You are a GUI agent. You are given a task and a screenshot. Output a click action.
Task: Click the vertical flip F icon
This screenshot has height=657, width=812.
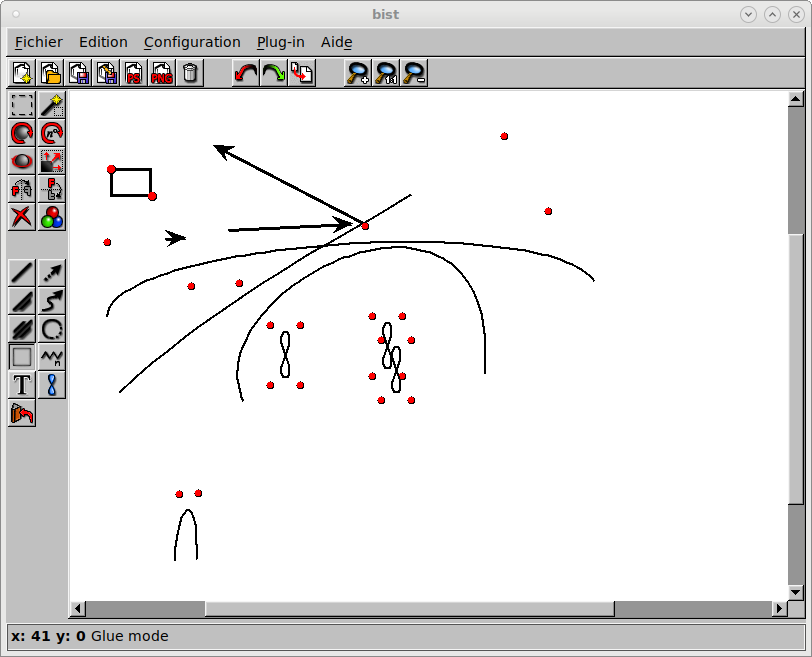52,189
